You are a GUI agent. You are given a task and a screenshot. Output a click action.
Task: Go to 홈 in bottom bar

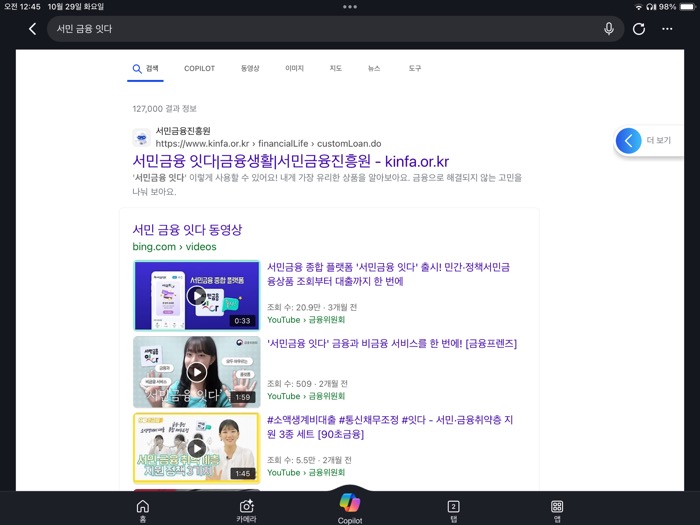(142, 511)
